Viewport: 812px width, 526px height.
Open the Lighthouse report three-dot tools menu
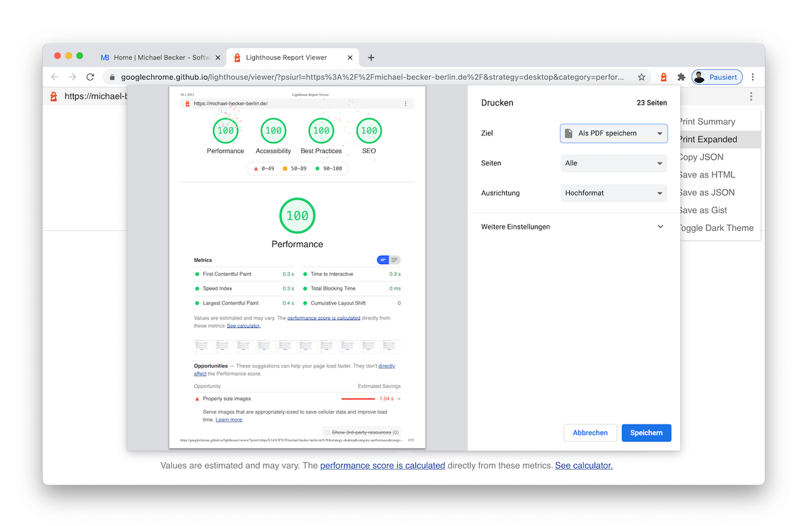click(751, 97)
